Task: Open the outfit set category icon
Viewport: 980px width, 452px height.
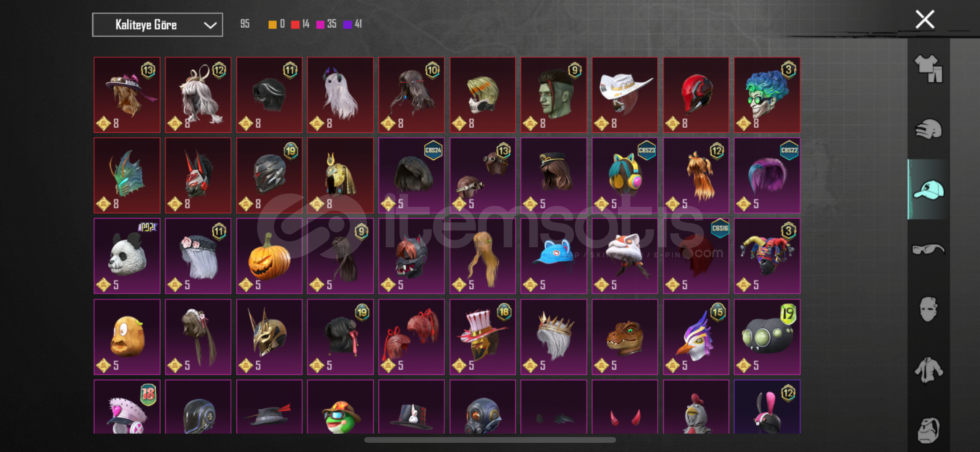Action: (928, 68)
